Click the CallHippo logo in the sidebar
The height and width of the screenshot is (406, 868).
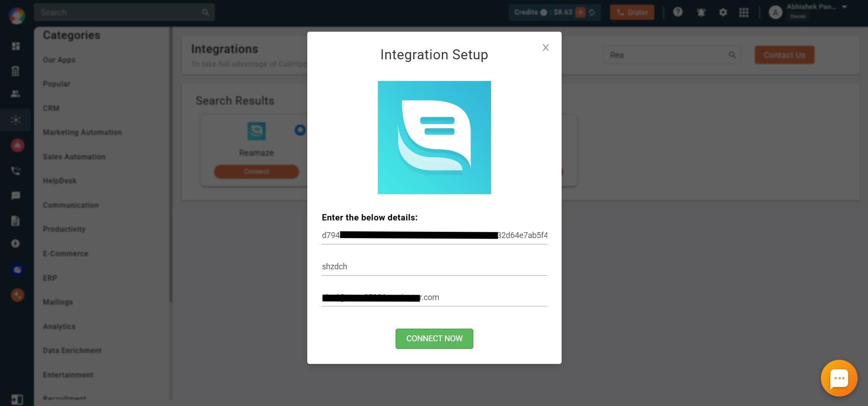pyautogui.click(x=17, y=16)
